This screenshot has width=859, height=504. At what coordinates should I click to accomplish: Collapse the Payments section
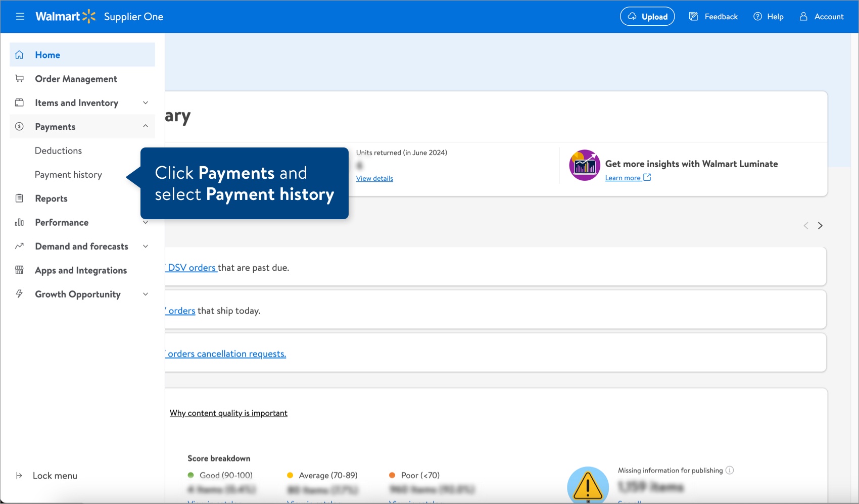pos(146,126)
